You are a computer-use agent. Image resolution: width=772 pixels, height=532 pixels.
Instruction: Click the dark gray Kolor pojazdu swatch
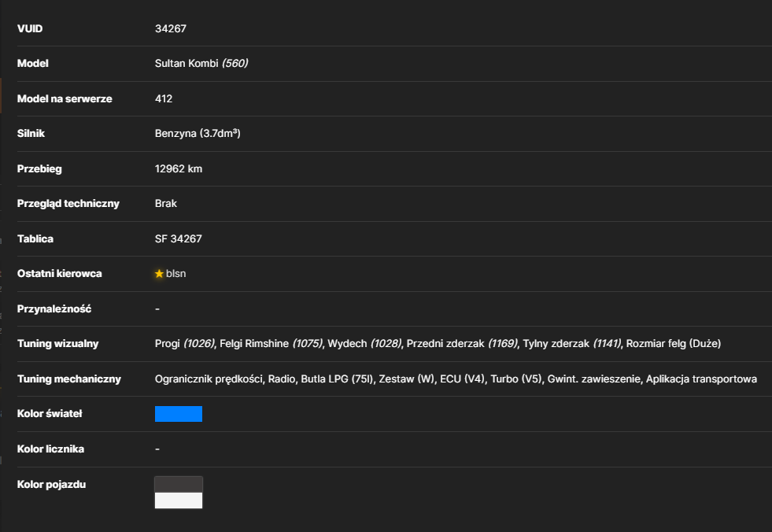point(178,484)
